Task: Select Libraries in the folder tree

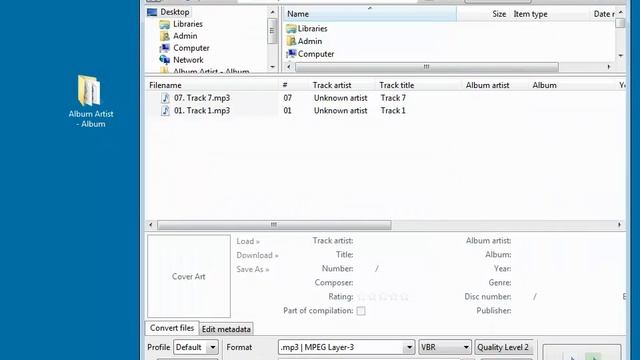Action: [x=187, y=24]
